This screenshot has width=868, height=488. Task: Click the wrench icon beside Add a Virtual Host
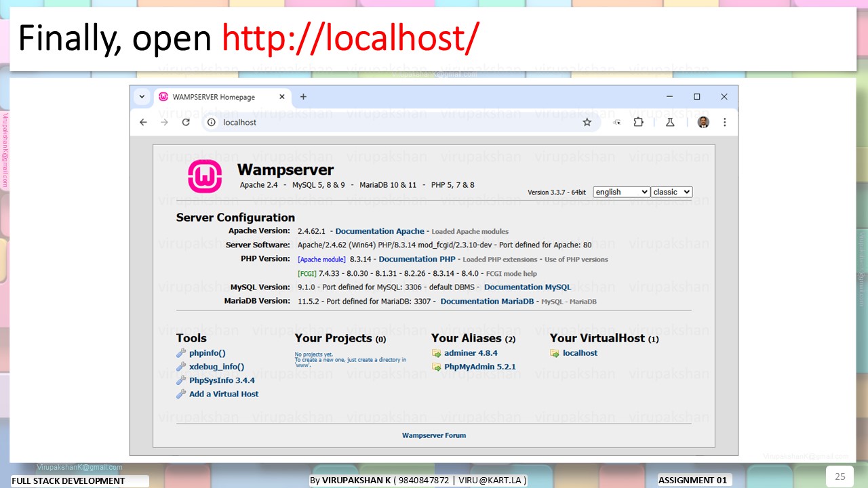pos(181,394)
